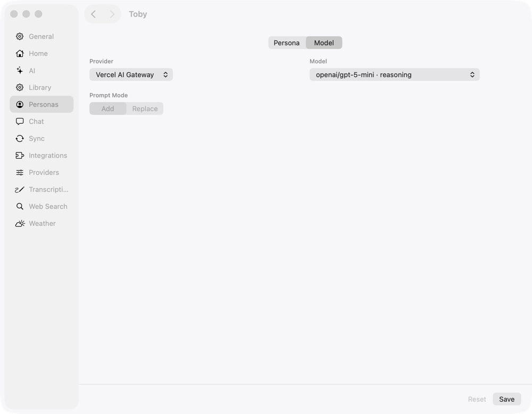Set Prompt Mode to Add
This screenshot has width=532, height=414.
coord(108,108)
